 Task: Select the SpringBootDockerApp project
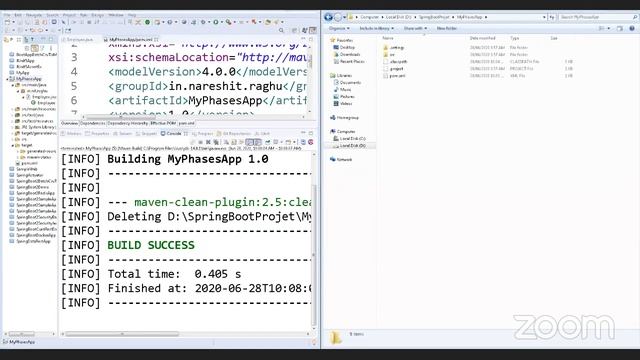[x=36, y=235]
